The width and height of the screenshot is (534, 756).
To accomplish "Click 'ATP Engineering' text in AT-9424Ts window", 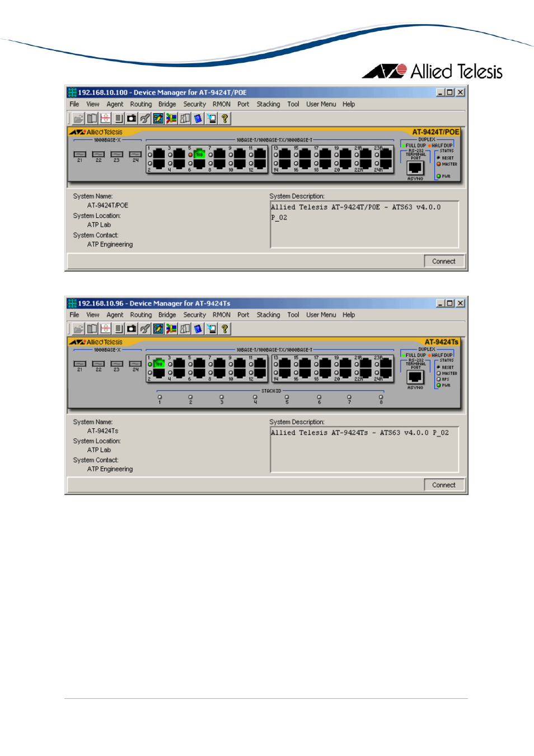I will [x=110, y=469].
